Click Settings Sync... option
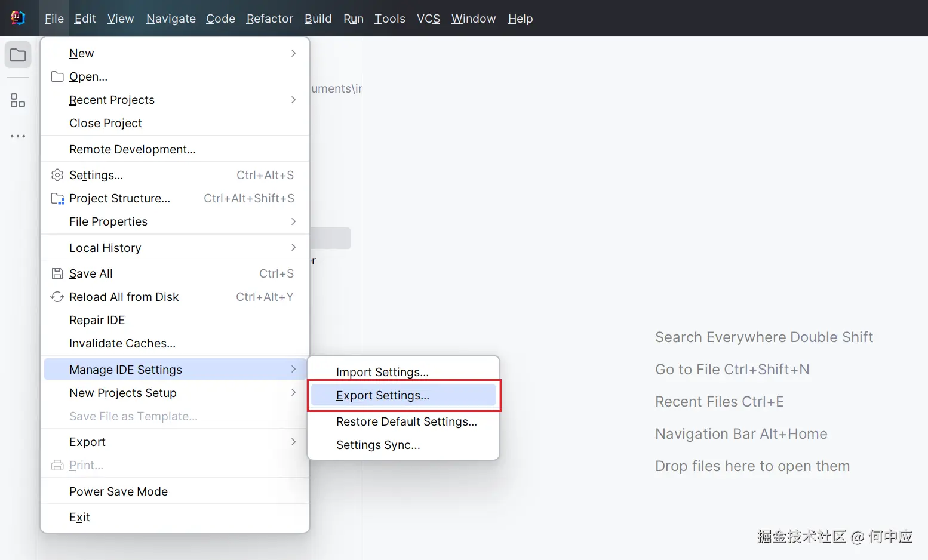This screenshot has width=928, height=560. coord(378,445)
